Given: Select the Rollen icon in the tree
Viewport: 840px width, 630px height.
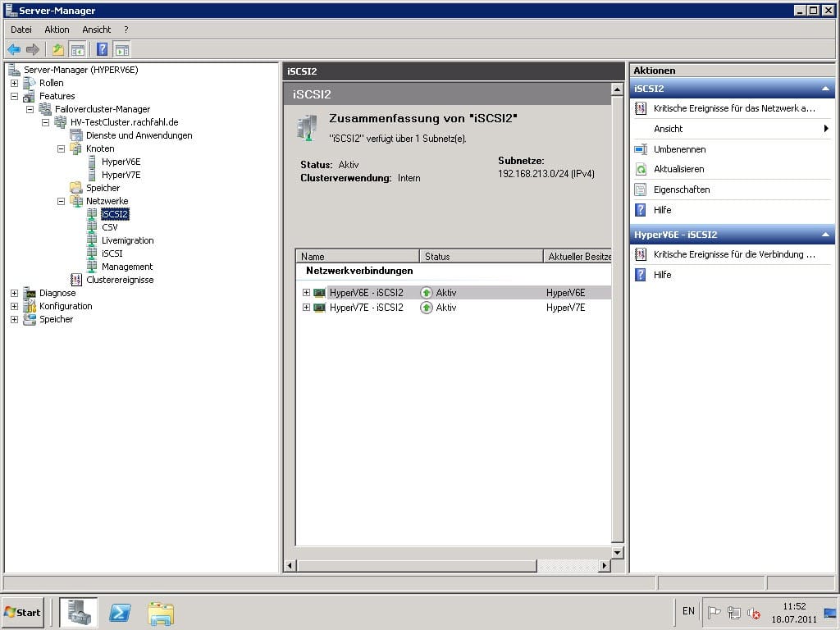Looking at the screenshot, I should click(x=30, y=83).
